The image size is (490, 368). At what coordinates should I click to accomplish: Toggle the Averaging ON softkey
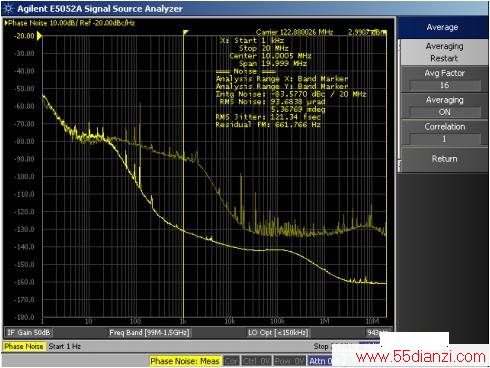coord(444,106)
